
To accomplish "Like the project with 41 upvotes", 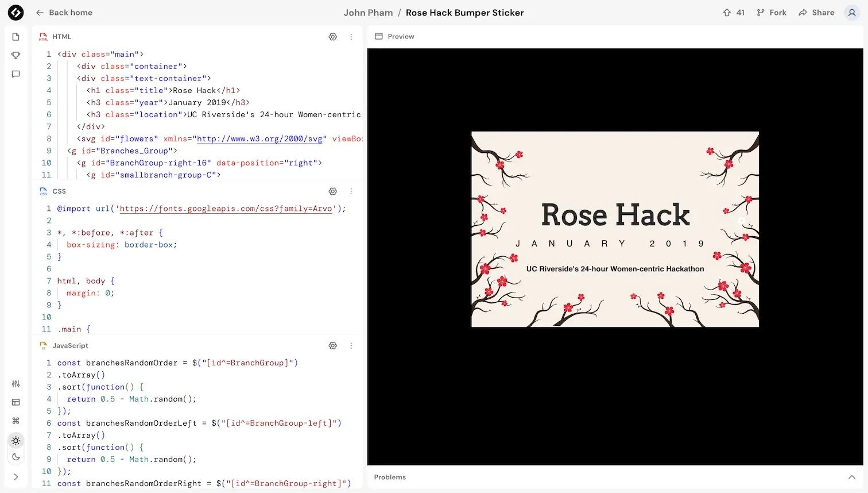I will pos(733,12).
